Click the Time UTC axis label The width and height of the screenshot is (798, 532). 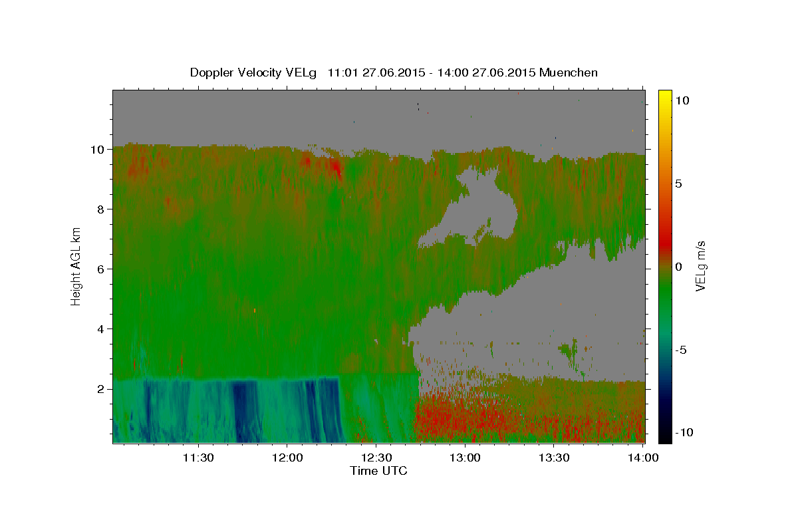tap(378, 471)
